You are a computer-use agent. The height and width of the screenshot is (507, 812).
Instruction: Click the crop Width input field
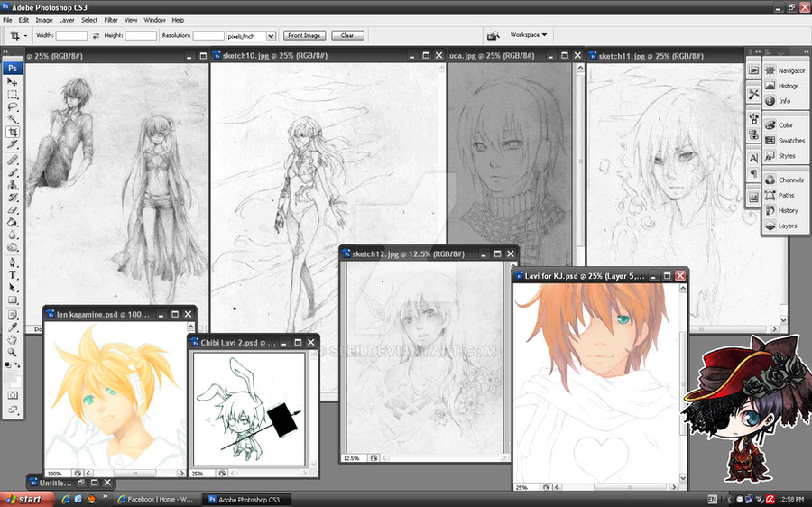click(x=71, y=36)
